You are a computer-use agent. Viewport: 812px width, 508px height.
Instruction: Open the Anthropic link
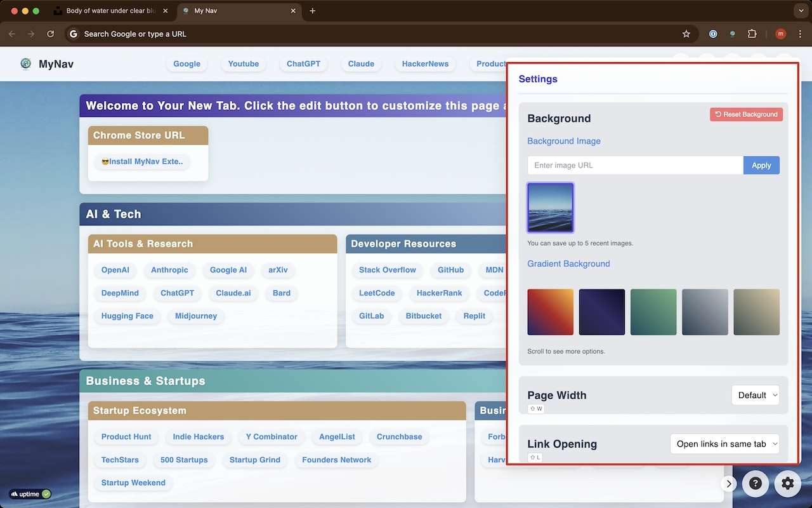[169, 270]
